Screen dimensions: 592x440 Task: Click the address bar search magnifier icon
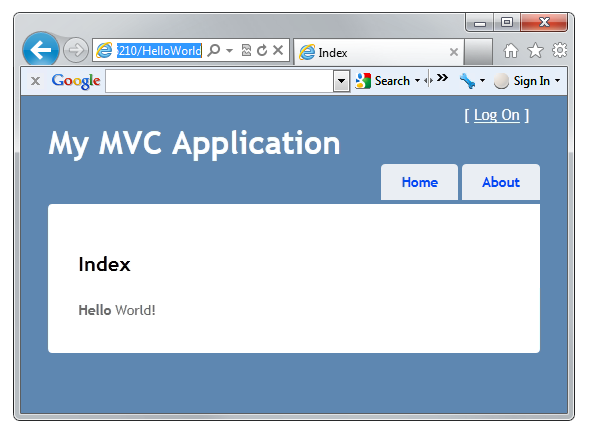point(214,50)
